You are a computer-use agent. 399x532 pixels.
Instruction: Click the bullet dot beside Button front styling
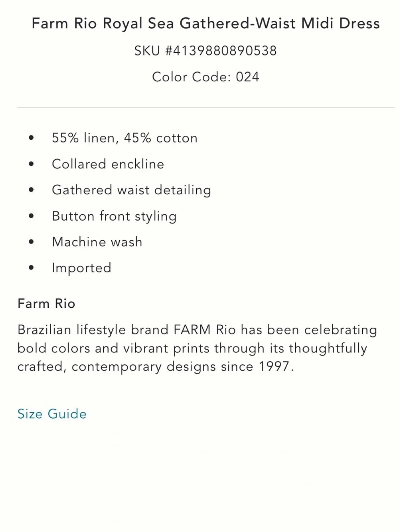click(32, 216)
